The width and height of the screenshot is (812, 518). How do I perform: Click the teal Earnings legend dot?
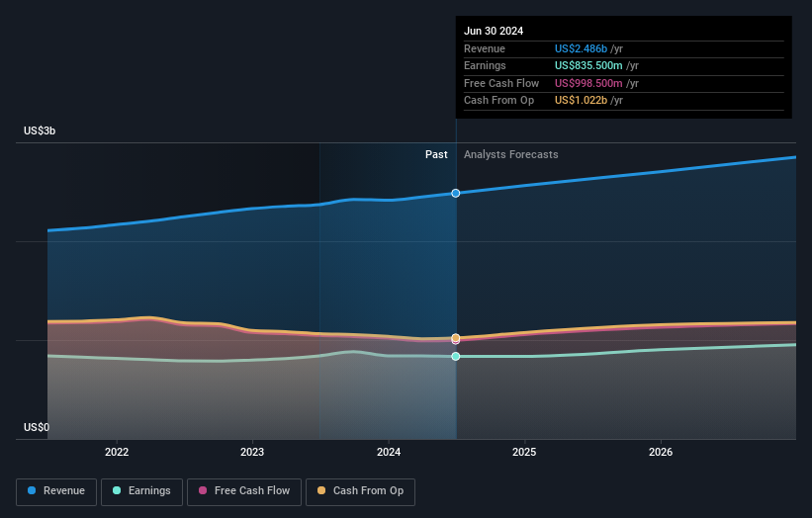(117, 490)
